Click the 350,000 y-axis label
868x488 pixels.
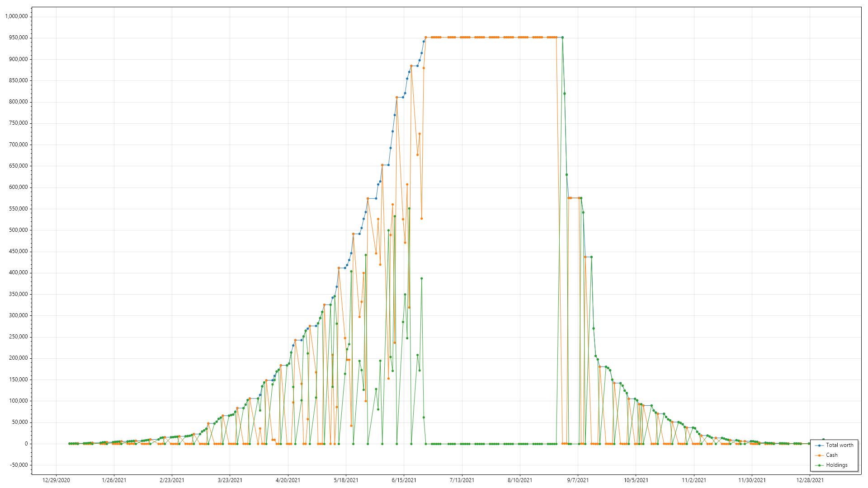(x=18, y=294)
